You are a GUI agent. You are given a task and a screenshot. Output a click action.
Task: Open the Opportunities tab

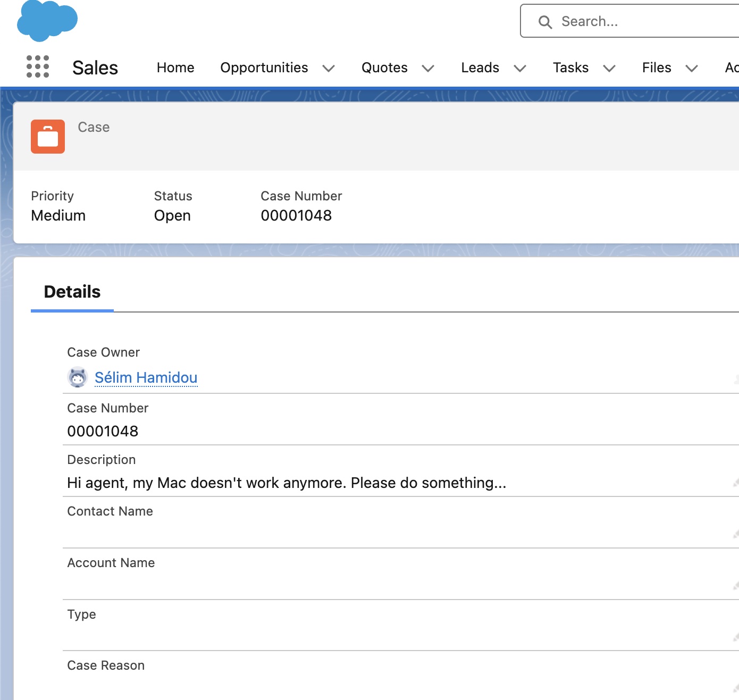coord(264,68)
